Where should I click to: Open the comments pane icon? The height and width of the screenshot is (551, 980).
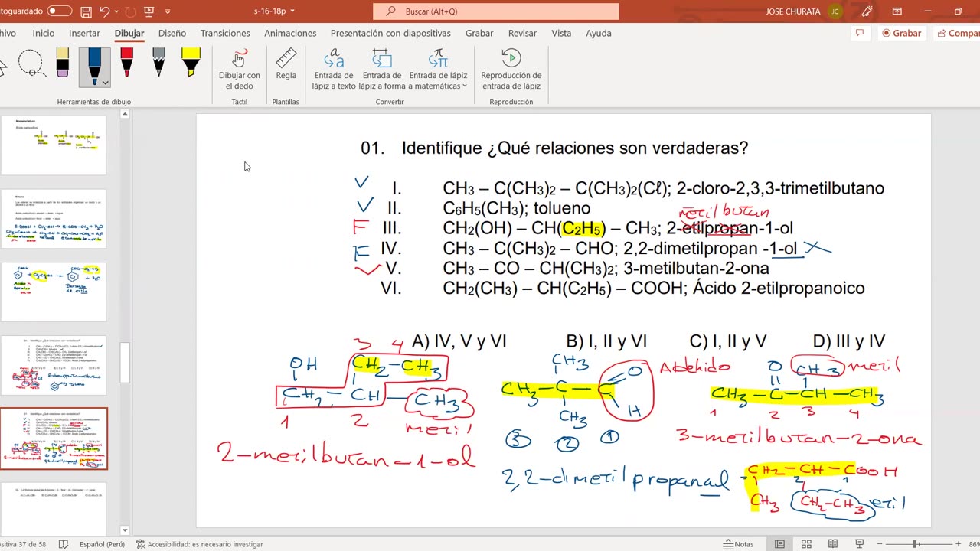click(x=860, y=33)
